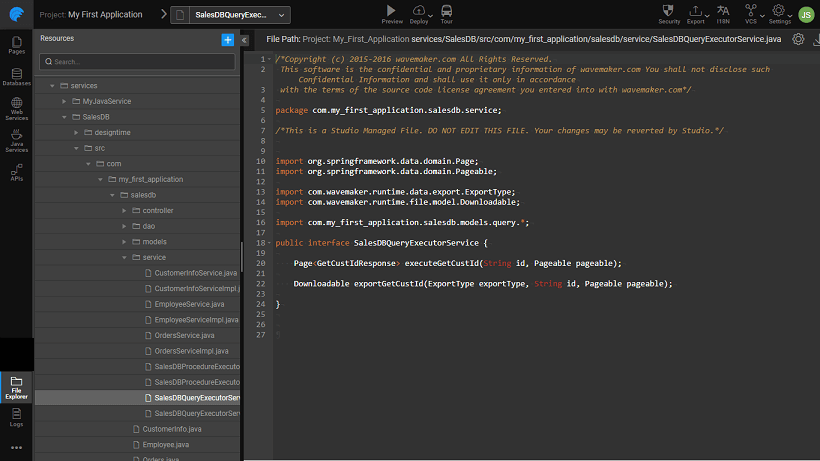Open Web Services from sidebar
Screen dimensions: 820x461
point(16,109)
